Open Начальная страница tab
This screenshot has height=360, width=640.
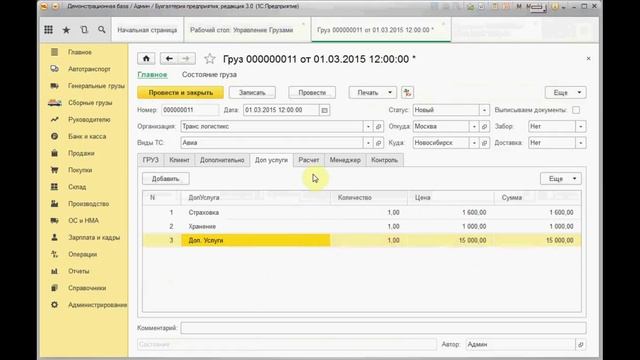coord(147,30)
